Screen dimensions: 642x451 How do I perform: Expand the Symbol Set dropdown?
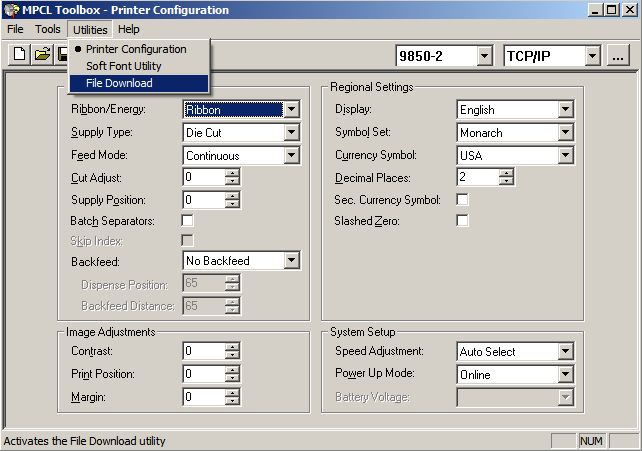coord(565,132)
